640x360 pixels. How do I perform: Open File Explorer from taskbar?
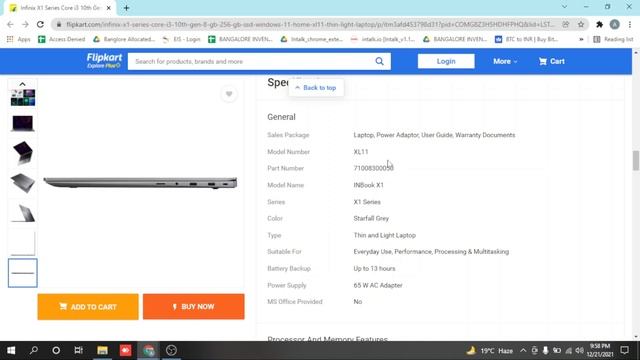tap(102, 350)
